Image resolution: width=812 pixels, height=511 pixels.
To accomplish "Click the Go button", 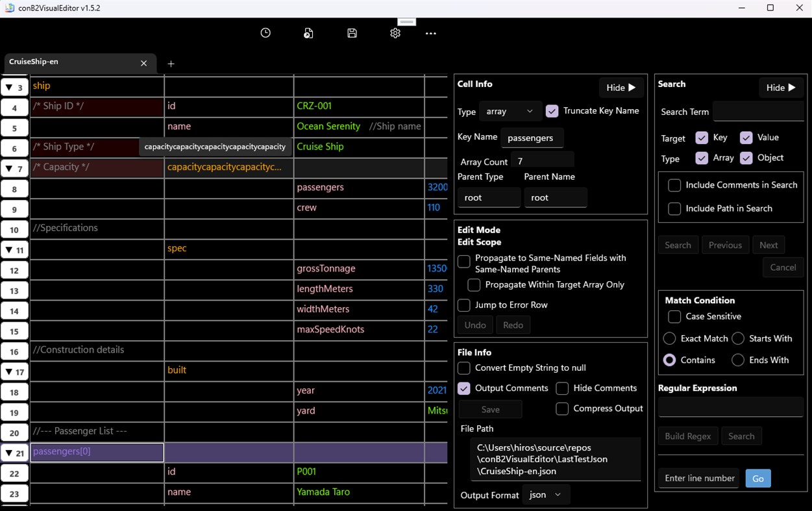I will [x=758, y=479].
